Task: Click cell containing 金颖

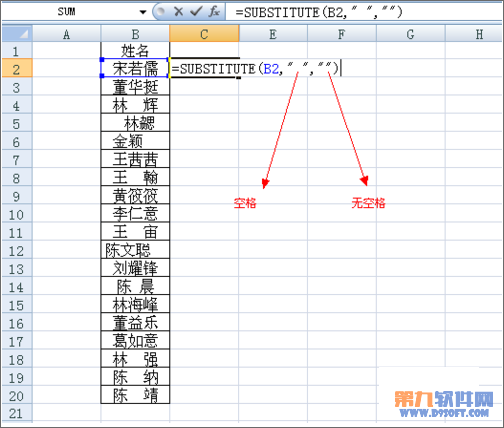Action: (135, 141)
